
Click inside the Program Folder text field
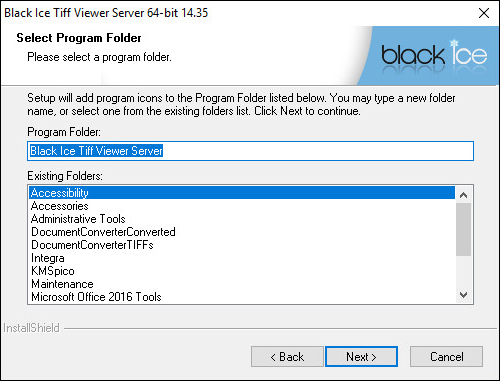[x=250, y=151]
